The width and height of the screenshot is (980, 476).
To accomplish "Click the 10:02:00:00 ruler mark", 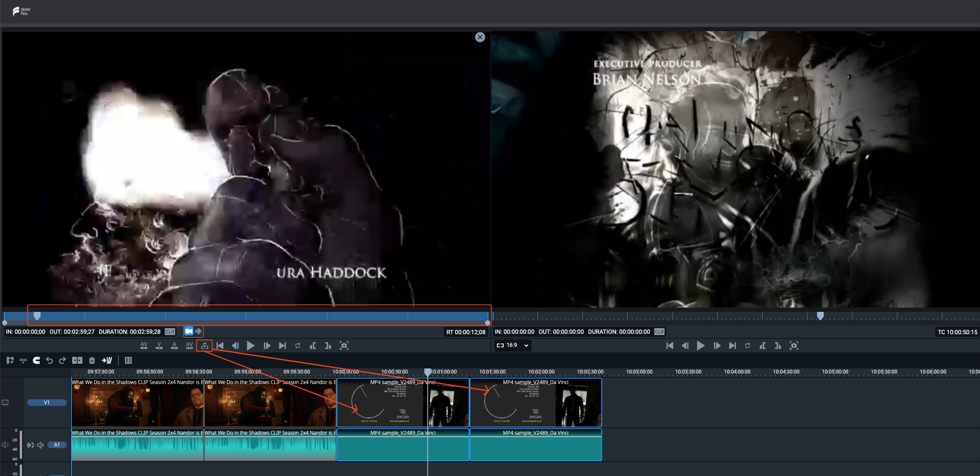I will pos(541,372).
